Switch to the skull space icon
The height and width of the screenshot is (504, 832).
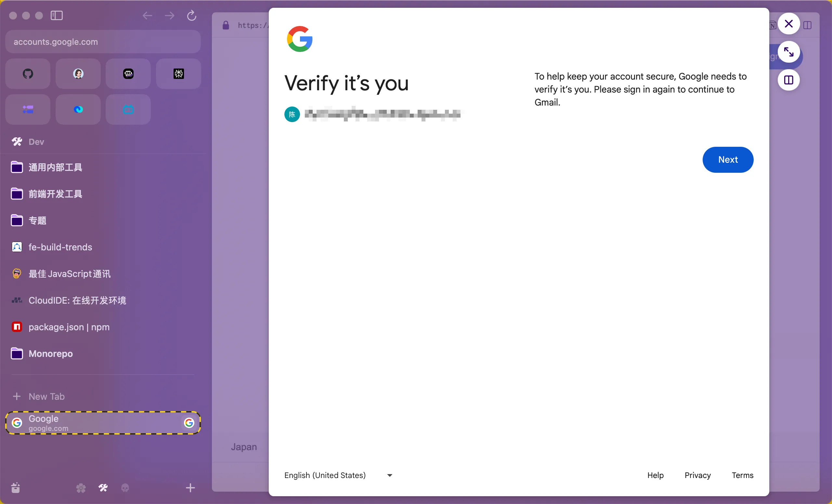click(125, 487)
